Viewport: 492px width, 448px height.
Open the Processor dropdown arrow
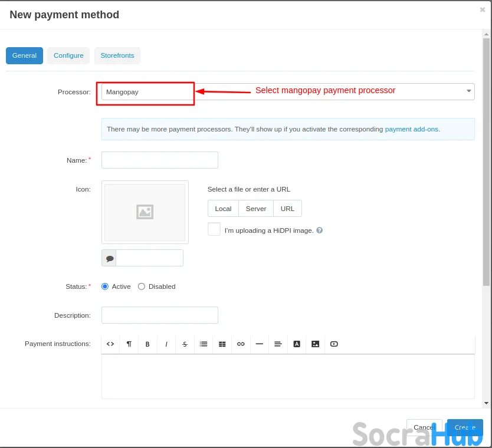[x=469, y=91]
